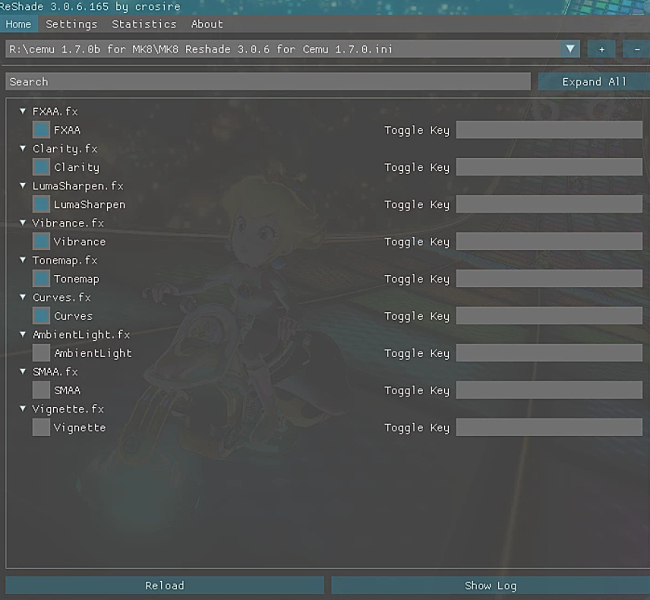Select the LumaSharpen.fx file label
Screen dimensions: 650x600
tap(78, 186)
